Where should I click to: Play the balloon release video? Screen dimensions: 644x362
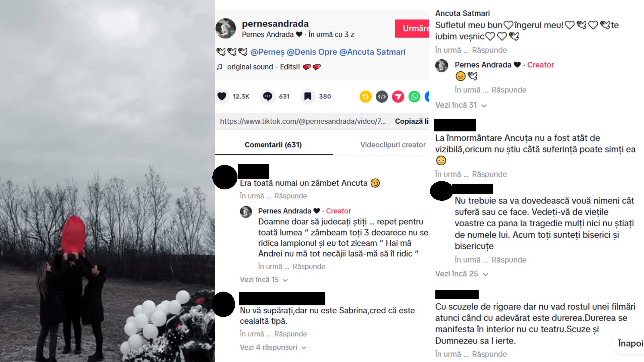[x=107, y=181]
